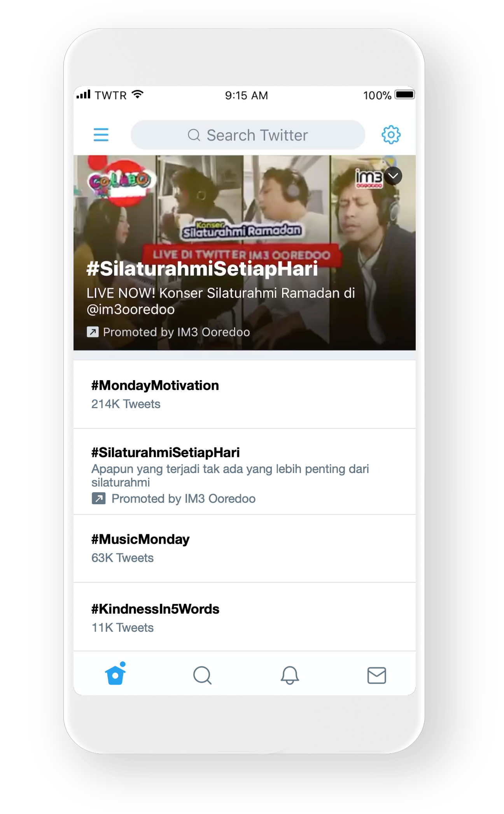The image size is (504, 814).
Task: Focus the Search Twitter field
Action: click(248, 135)
